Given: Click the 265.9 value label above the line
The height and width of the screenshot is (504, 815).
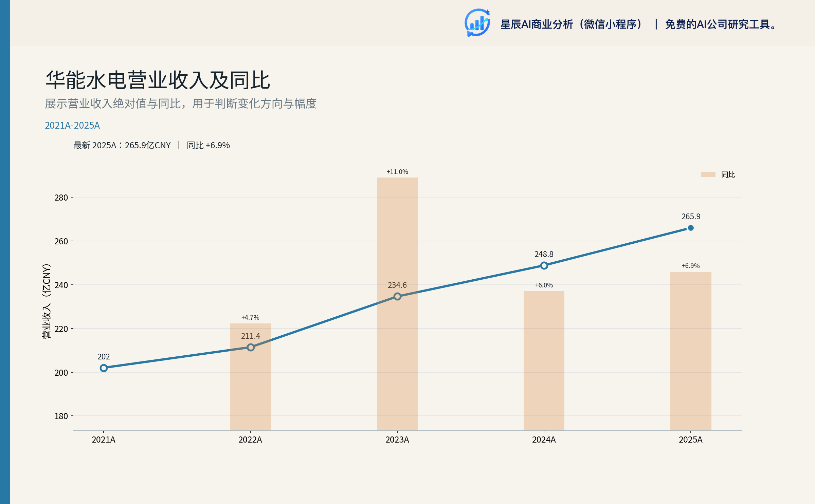Looking at the screenshot, I should coord(691,217).
